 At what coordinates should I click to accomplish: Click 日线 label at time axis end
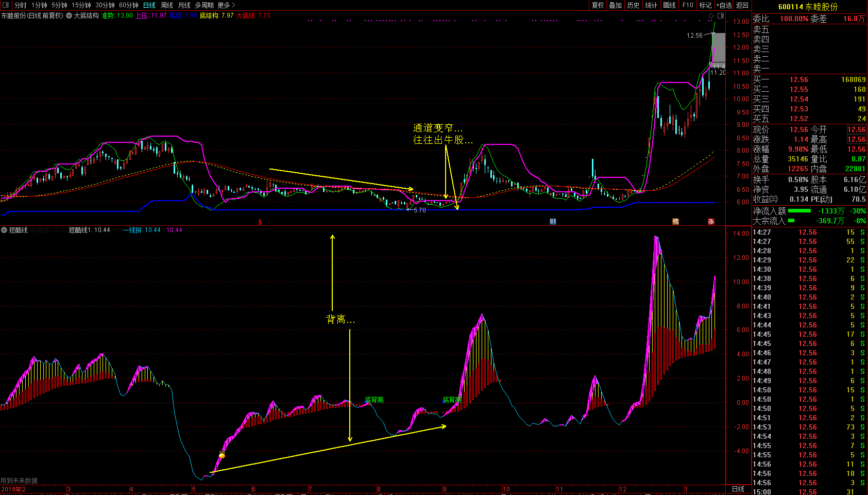click(x=738, y=489)
